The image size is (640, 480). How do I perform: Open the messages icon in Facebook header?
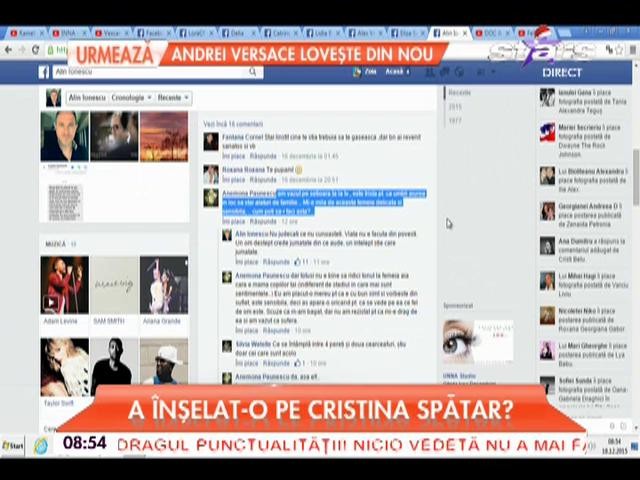[444, 72]
